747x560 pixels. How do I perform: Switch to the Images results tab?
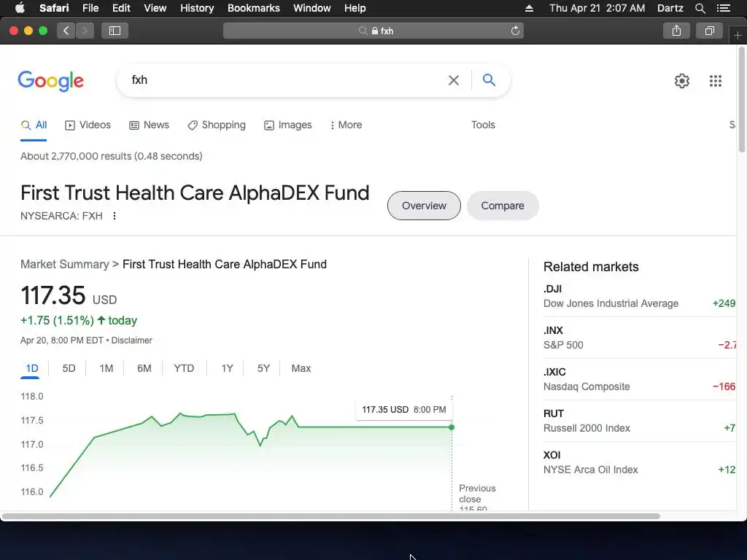(287, 125)
